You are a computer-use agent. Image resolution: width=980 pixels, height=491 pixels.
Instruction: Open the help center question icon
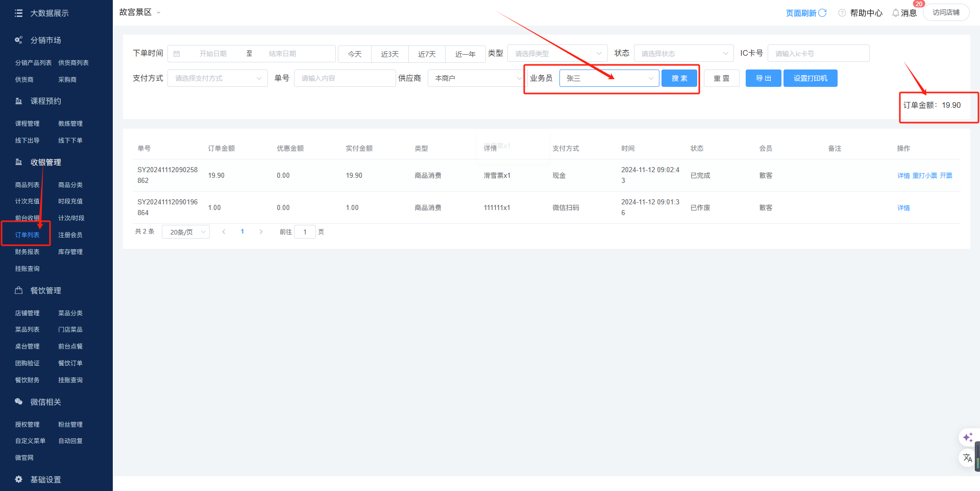tap(842, 13)
